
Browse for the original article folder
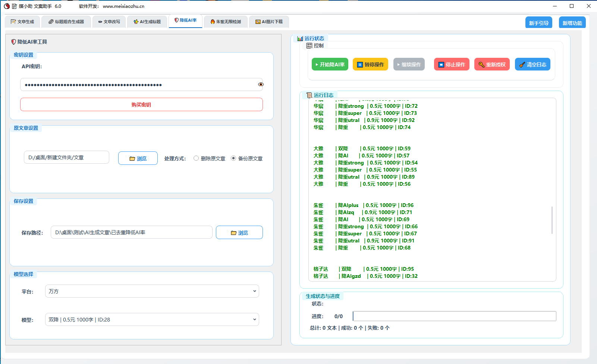pos(138,159)
